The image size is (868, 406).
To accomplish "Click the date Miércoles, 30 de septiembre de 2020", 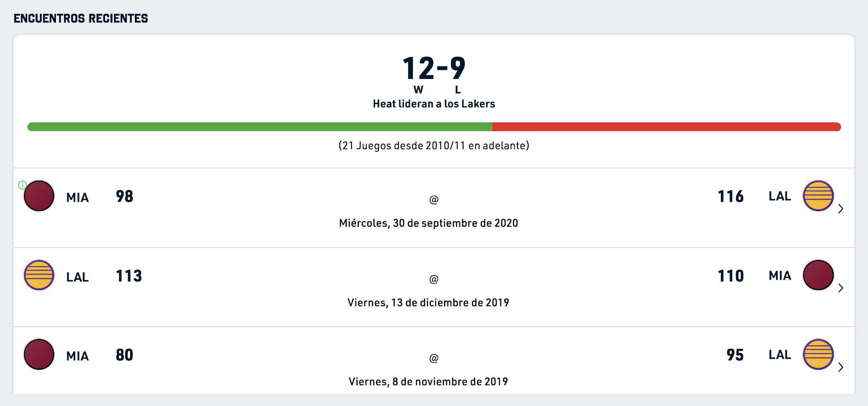I will (429, 223).
